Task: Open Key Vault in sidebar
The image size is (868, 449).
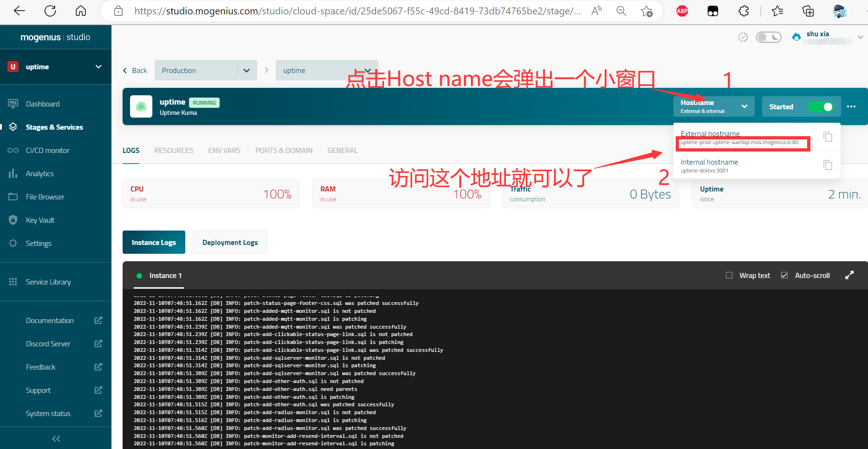Action: [40, 220]
